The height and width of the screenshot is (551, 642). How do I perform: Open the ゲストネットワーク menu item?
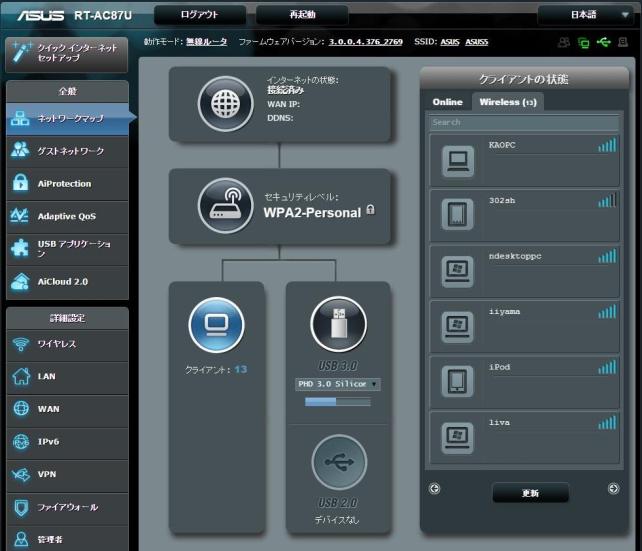(x=67, y=151)
